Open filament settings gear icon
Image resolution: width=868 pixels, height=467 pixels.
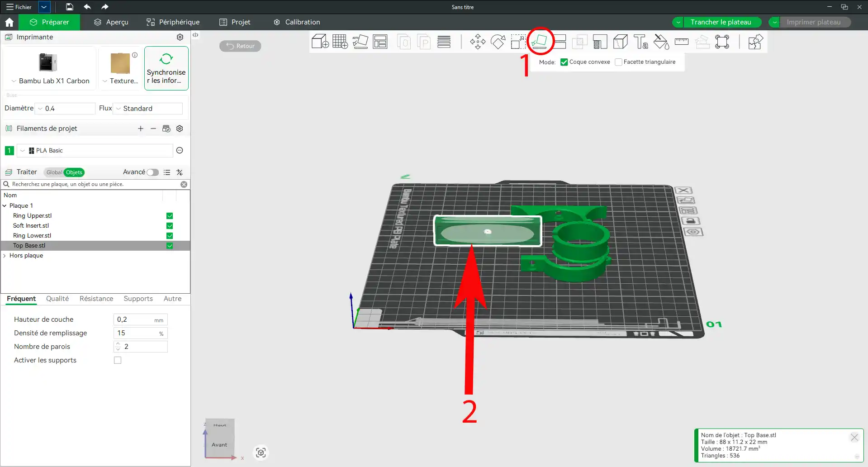(x=180, y=129)
